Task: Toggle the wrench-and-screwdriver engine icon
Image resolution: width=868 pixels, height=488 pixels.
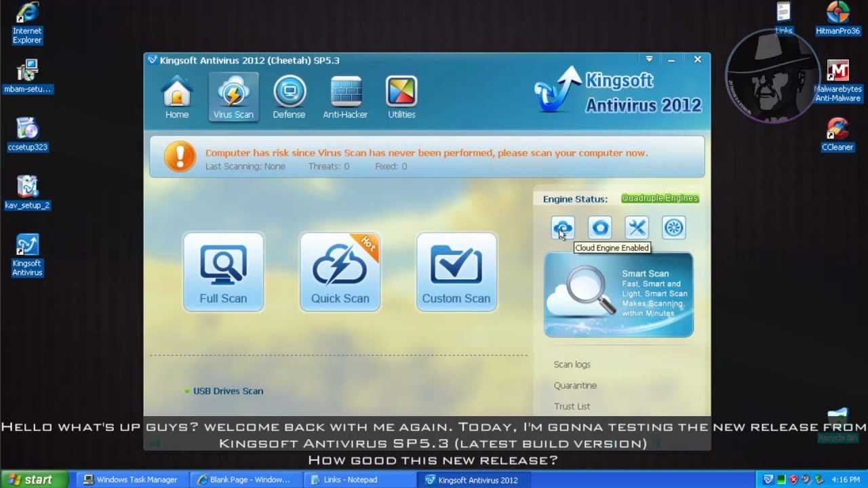Action: (637, 228)
